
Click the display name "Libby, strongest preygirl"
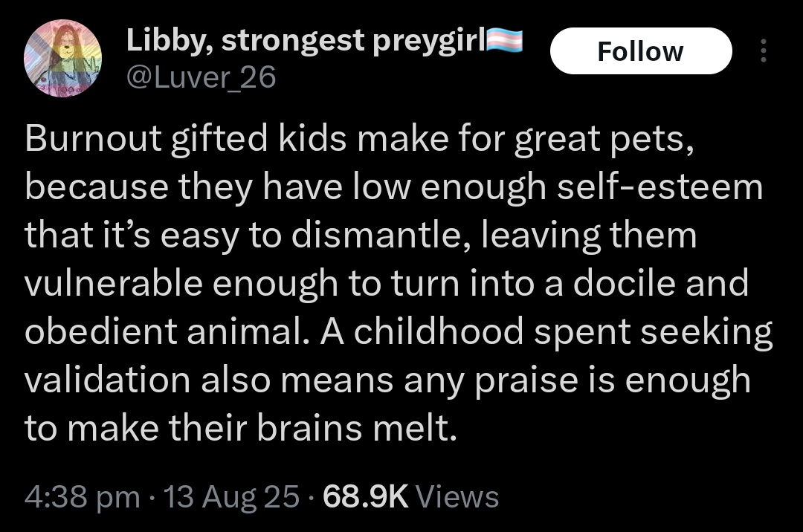[x=305, y=42]
